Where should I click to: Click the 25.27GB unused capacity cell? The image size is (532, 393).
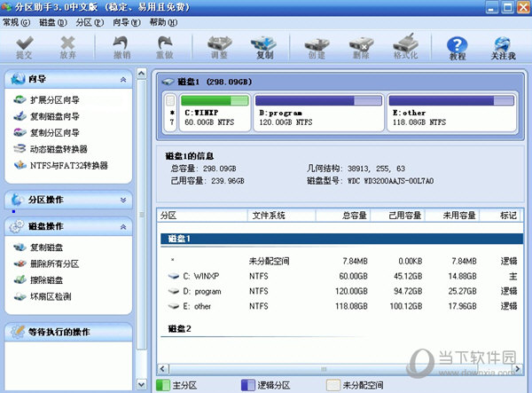click(462, 291)
